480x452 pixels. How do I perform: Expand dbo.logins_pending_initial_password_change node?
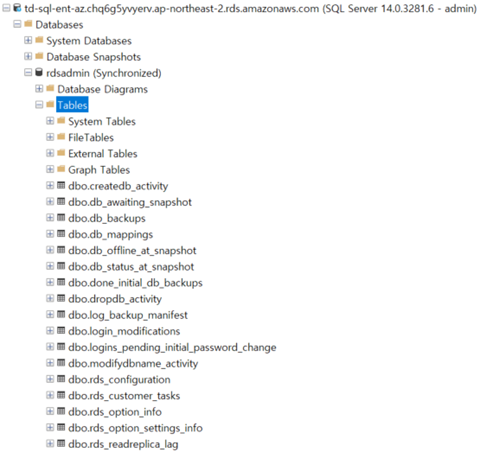click(x=50, y=347)
